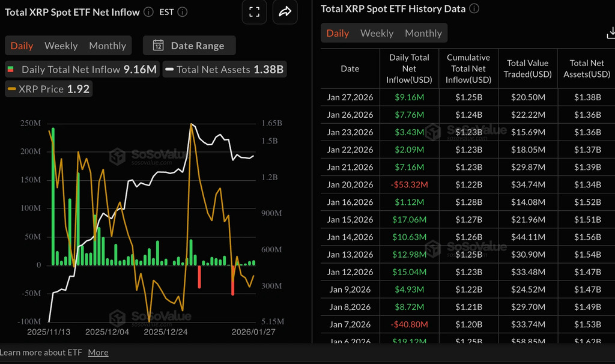The width and height of the screenshot is (615, 364).
Task: Click the info icon beside EST label
Action: 181,11
